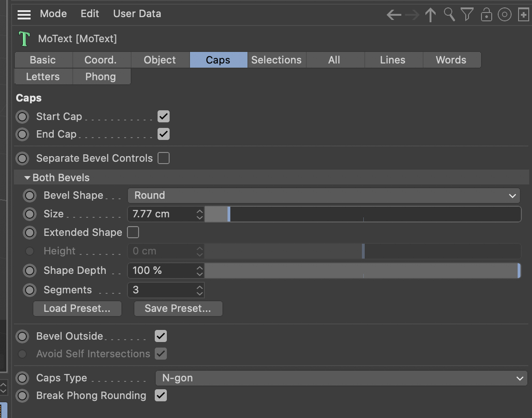
Task: Click the new attribute manager plus icon
Action: pyautogui.click(x=523, y=15)
